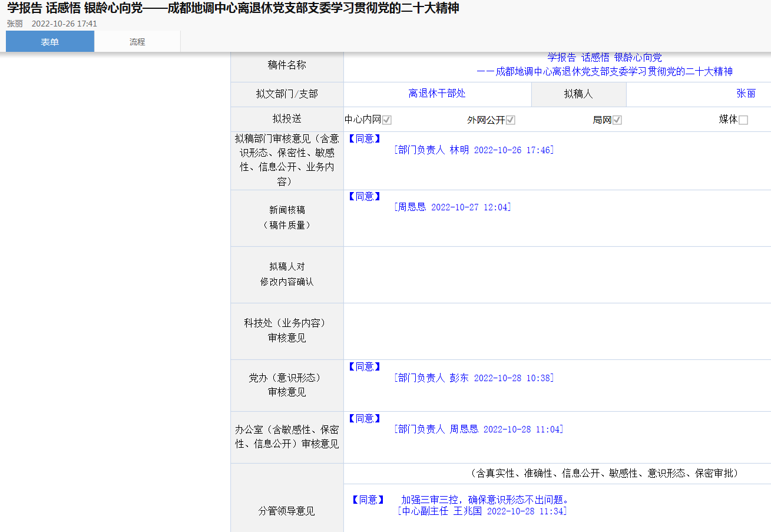Click the empty 科技处审核意见 field
The image size is (771, 532).
pos(557,331)
